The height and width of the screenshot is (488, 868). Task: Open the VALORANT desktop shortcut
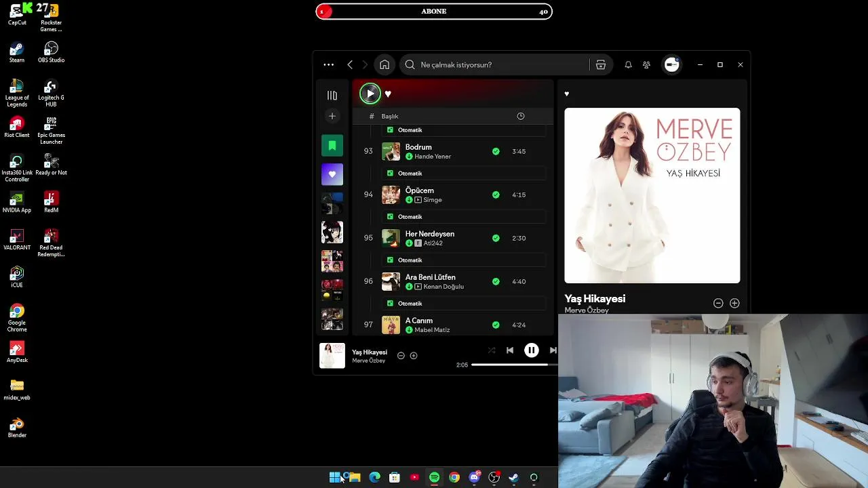tap(17, 240)
